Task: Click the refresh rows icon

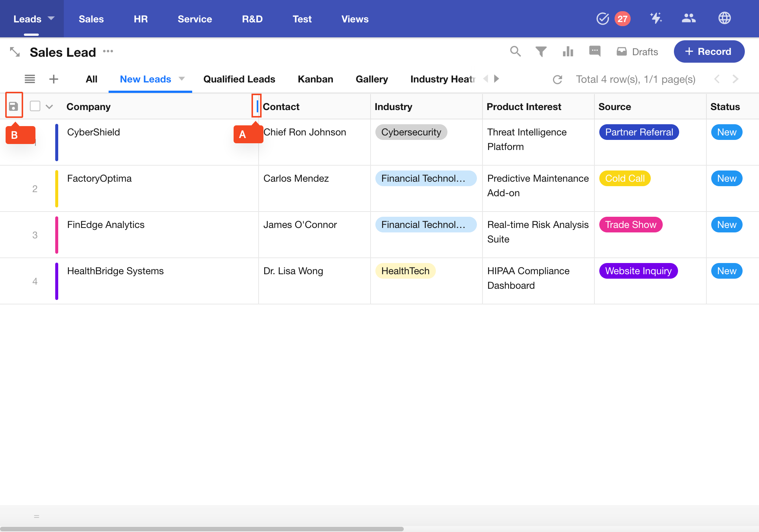Action: click(x=557, y=79)
